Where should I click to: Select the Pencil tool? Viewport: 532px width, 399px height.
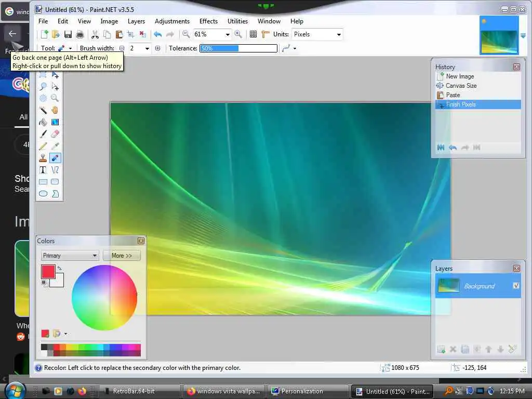click(x=43, y=146)
